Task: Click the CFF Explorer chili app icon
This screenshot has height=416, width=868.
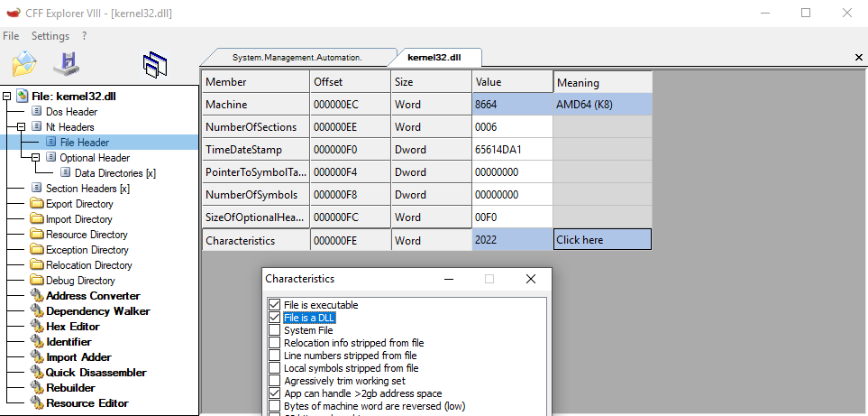Action: point(14,13)
